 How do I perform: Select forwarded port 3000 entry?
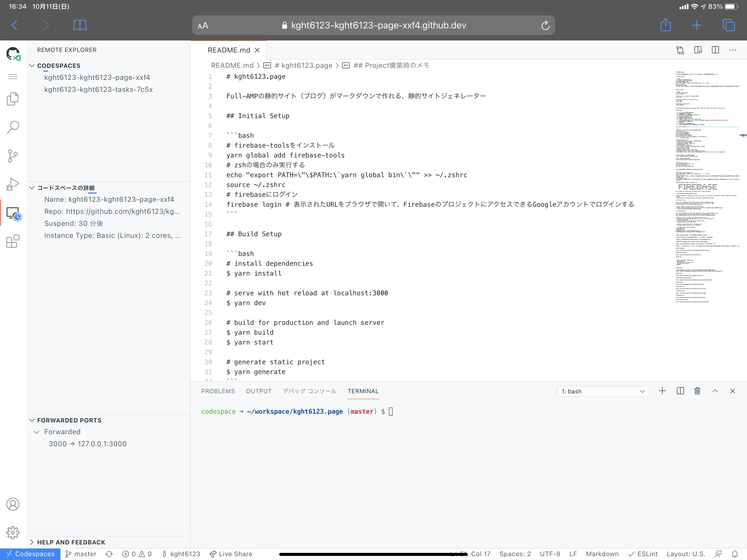(x=88, y=444)
